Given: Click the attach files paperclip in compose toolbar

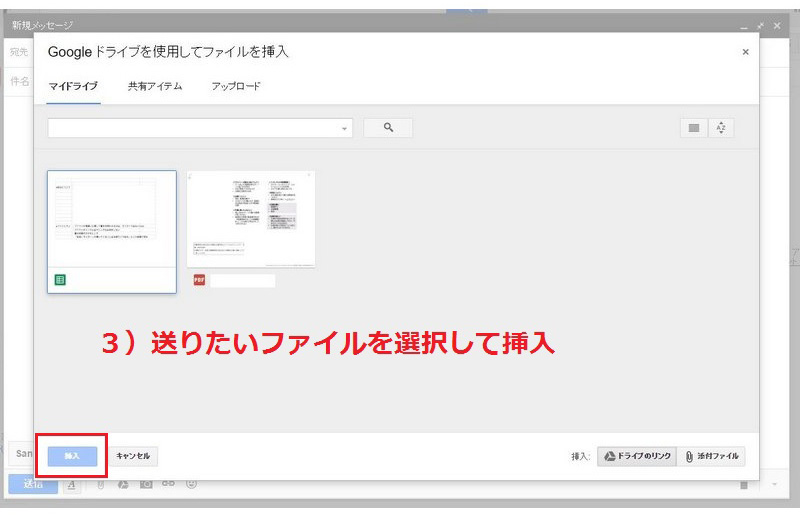Looking at the screenshot, I should 101,484.
